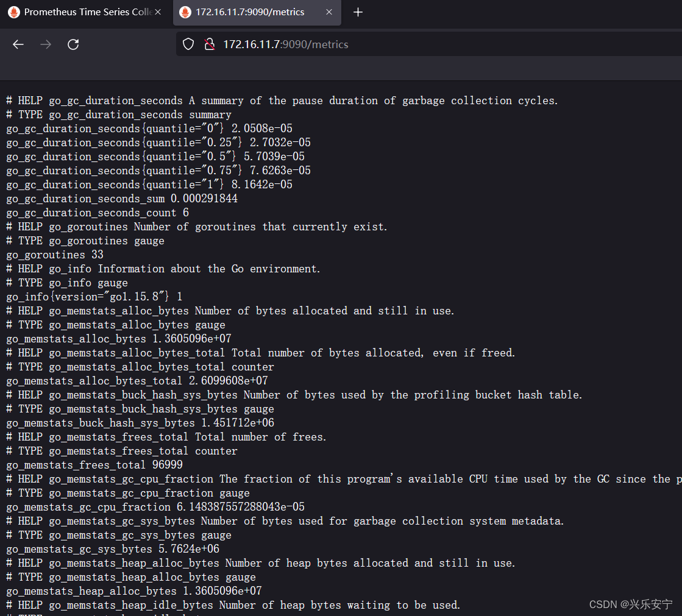The width and height of the screenshot is (682, 616).
Task: Click TYPE go_memstats_alloc_bytes_total counter line
Action: (140, 367)
